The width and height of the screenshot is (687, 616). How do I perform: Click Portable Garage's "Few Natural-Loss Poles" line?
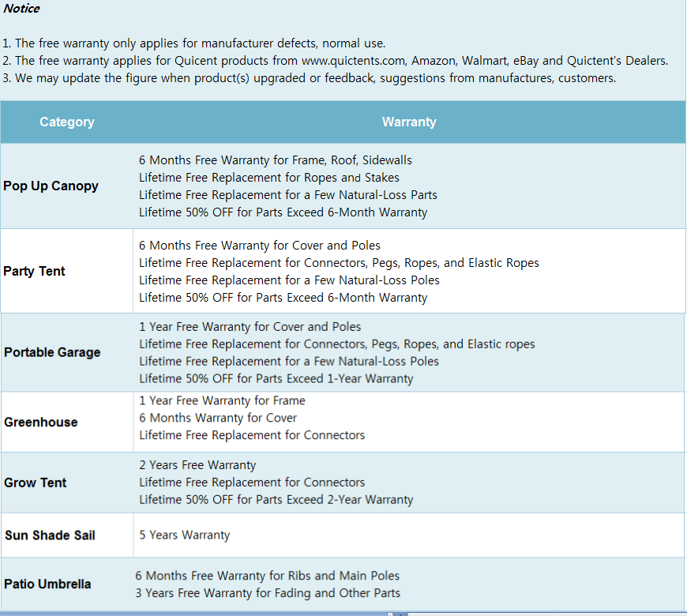tap(289, 362)
